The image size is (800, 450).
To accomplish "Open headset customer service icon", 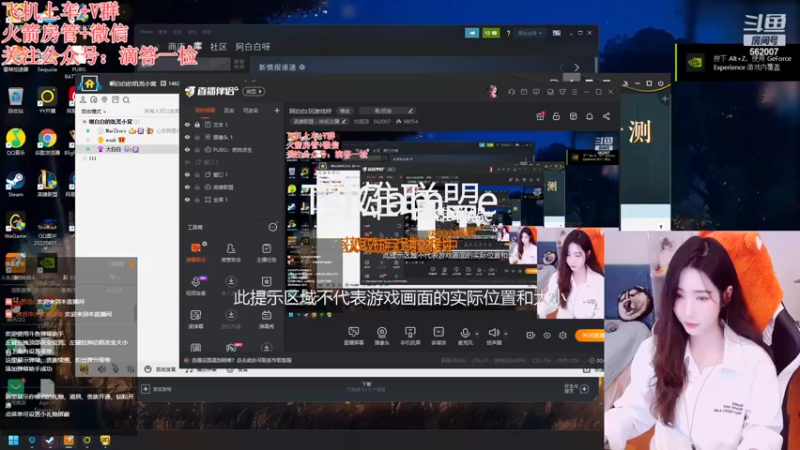I will click(x=511, y=92).
